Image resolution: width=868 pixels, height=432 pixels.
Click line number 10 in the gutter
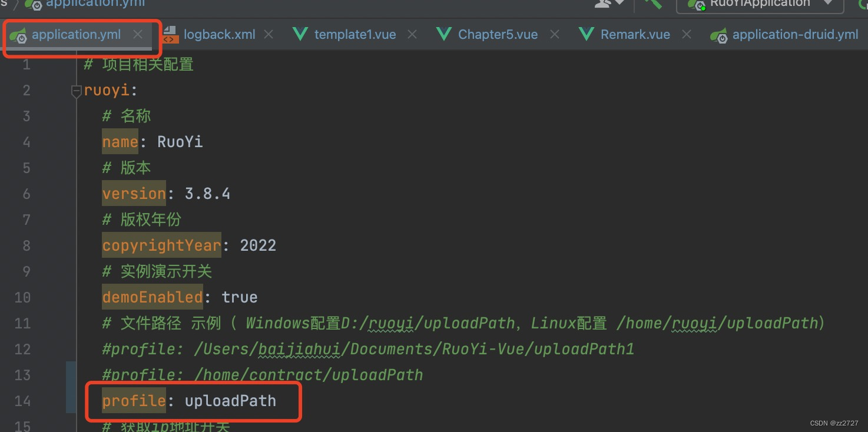[22, 297]
